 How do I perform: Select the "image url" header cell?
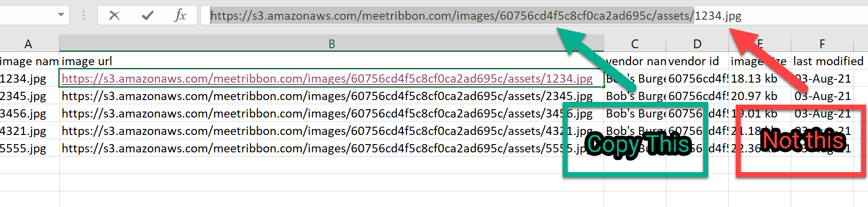(87, 61)
